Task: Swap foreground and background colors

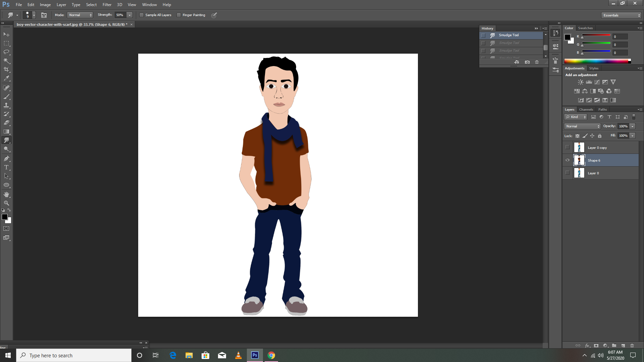Action: click(9, 210)
